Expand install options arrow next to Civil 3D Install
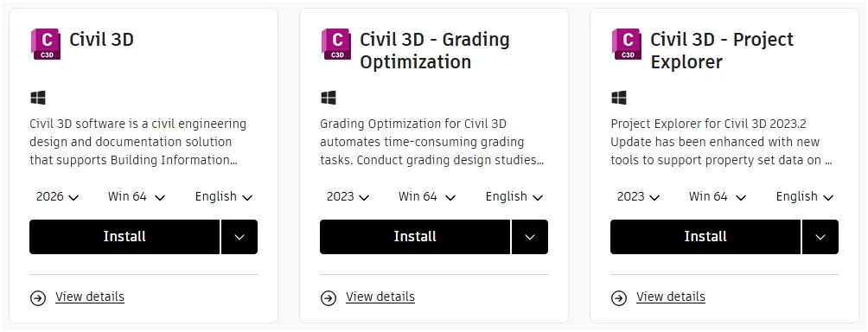The image size is (868, 332). pos(239,237)
